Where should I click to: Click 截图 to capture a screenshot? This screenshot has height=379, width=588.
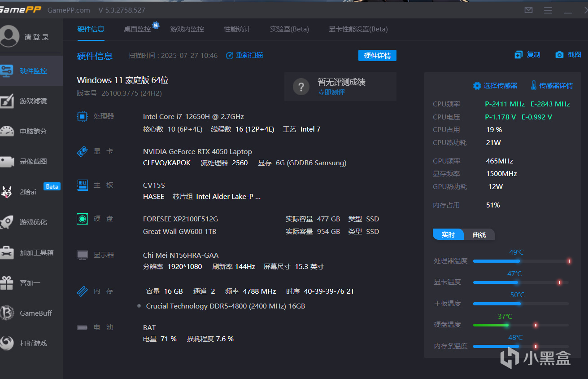(568, 55)
